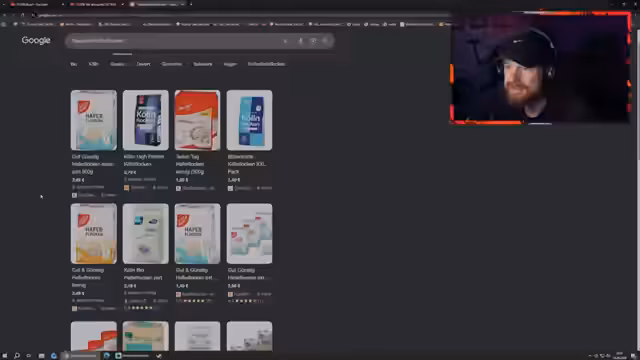Open the orange Jeden Tag Haferflocken image
640x360 pixels.
coord(198,120)
